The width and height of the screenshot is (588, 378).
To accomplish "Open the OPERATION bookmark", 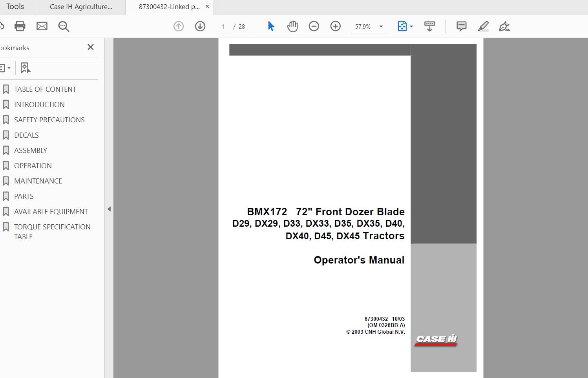I will coord(33,166).
